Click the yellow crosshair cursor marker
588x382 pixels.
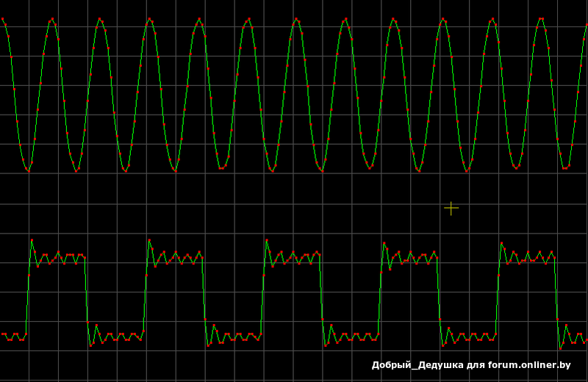(451, 208)
